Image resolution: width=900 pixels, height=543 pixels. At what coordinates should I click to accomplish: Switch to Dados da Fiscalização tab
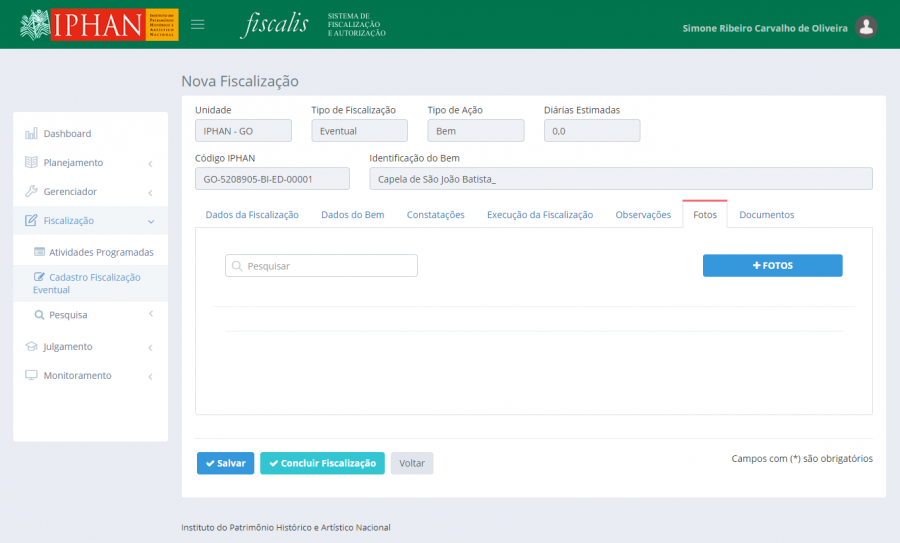pos(252,215)
